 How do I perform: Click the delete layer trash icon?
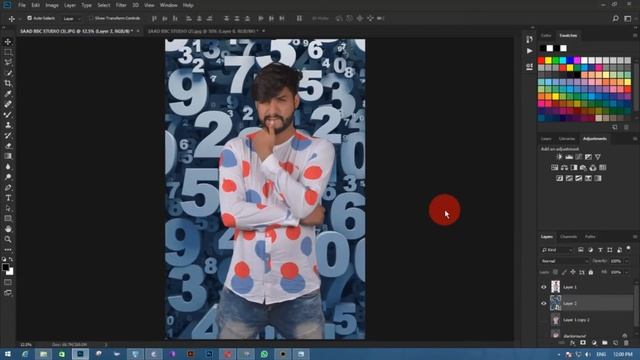pyautogui.click(x=626, y=343)
